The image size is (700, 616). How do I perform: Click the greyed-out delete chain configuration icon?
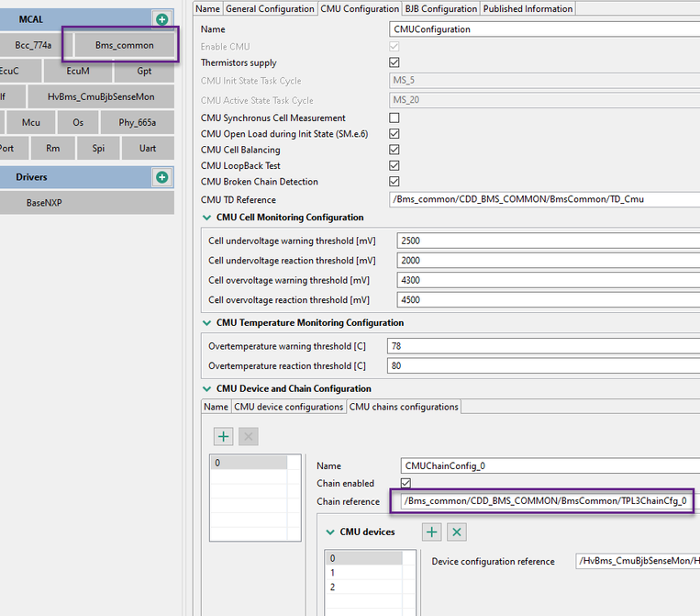click(x=249, y=436)
